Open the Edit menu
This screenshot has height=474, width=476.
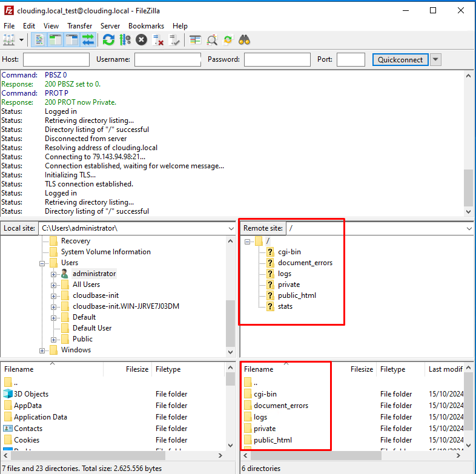29,26
